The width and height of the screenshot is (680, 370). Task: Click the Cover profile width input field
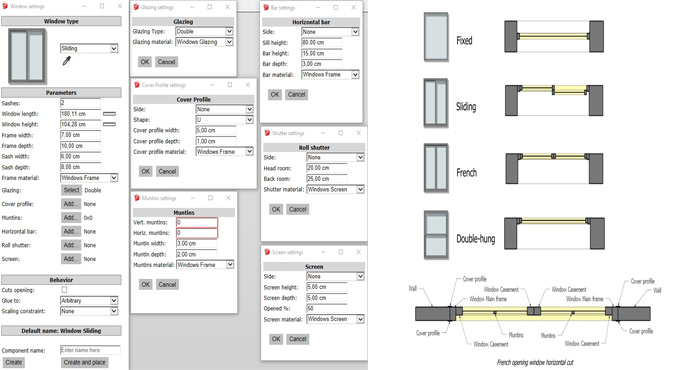216,131
